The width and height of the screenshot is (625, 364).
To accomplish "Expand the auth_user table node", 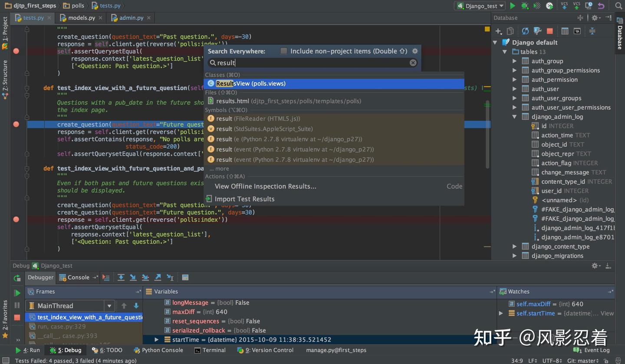I will pyautogui.click(x=514, y=89).
